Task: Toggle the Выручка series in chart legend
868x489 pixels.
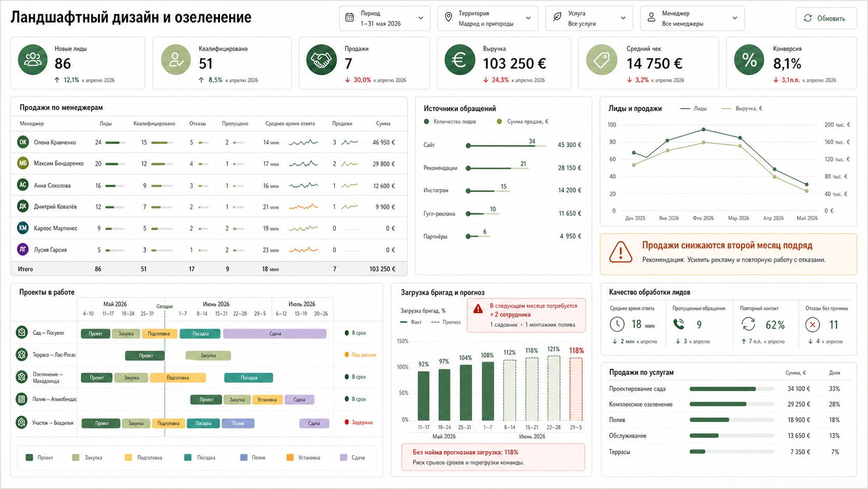Action: point(742,109)
